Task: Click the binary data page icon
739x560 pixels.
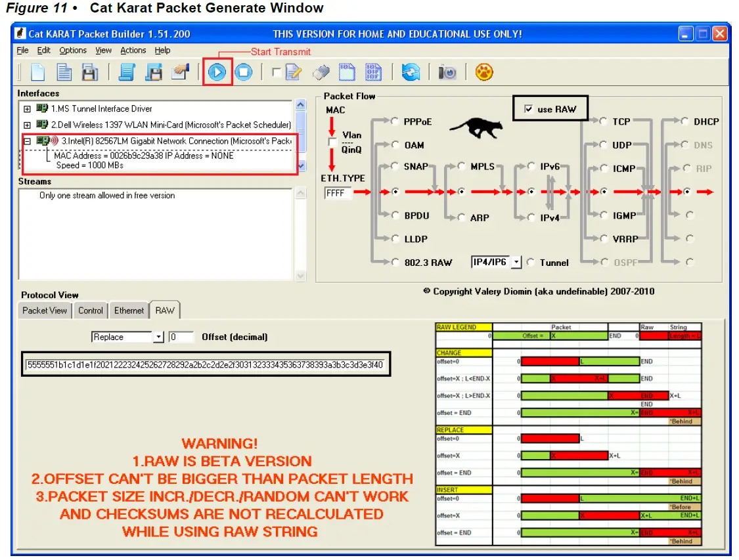Action: tap(373, 72)
